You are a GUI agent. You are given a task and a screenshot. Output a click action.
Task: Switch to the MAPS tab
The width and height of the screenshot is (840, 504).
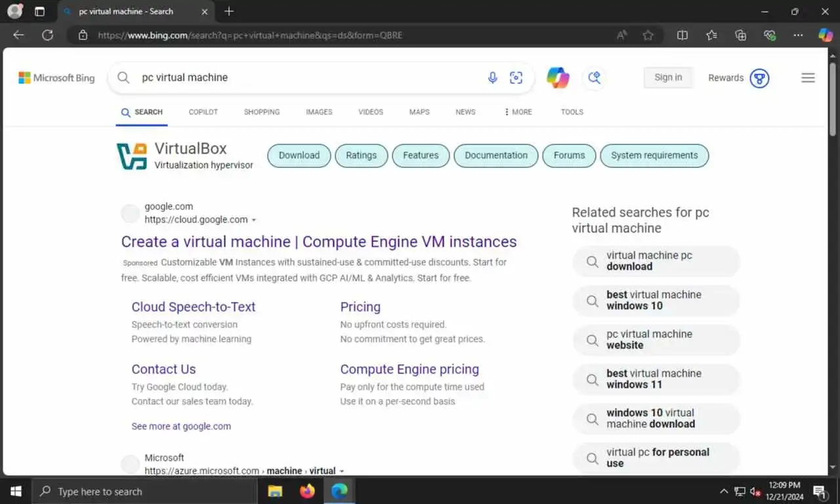point(419,112)
